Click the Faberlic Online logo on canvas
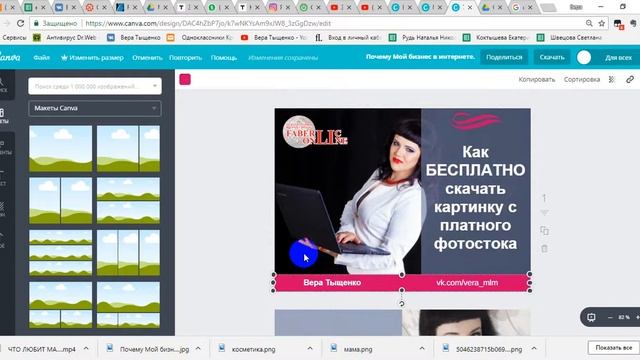The image size is (640, 360). pos(315,132)
